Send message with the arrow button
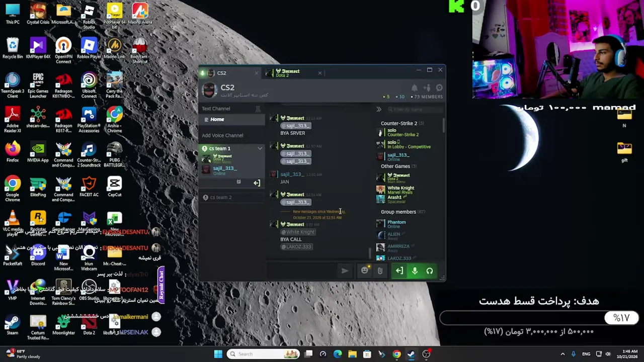Screen dimensions: 644x362 (x=345, y=271)
